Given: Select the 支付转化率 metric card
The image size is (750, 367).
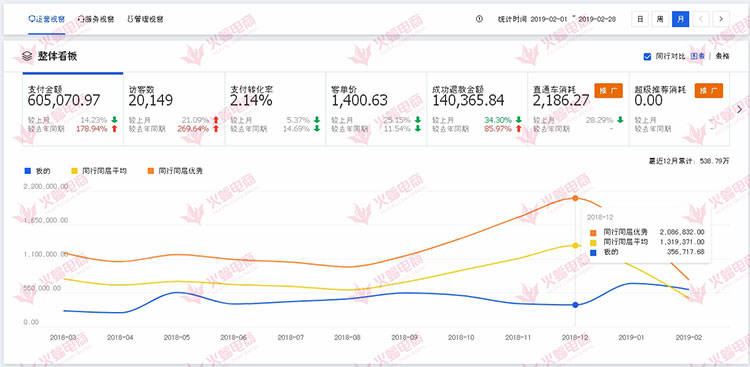Looking at the screenshot, I should click(275, 109).
